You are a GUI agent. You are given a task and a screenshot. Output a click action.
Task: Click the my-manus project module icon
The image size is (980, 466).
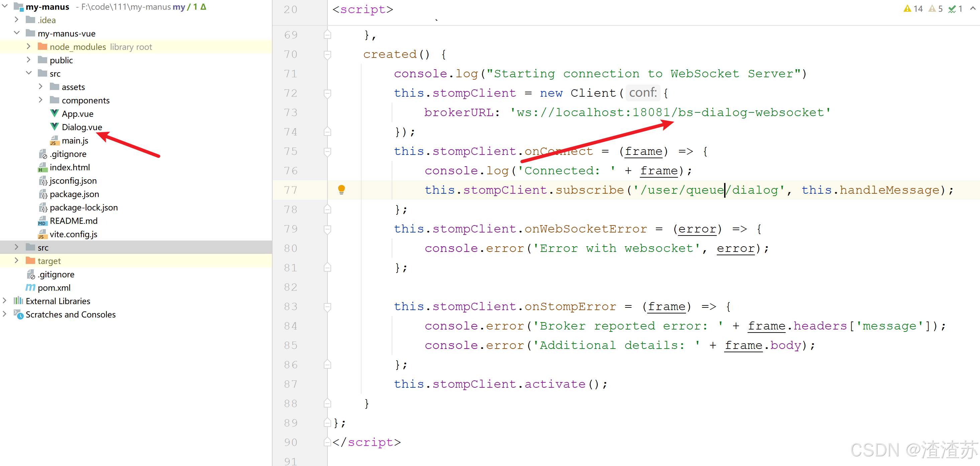(x=19, y=6)
